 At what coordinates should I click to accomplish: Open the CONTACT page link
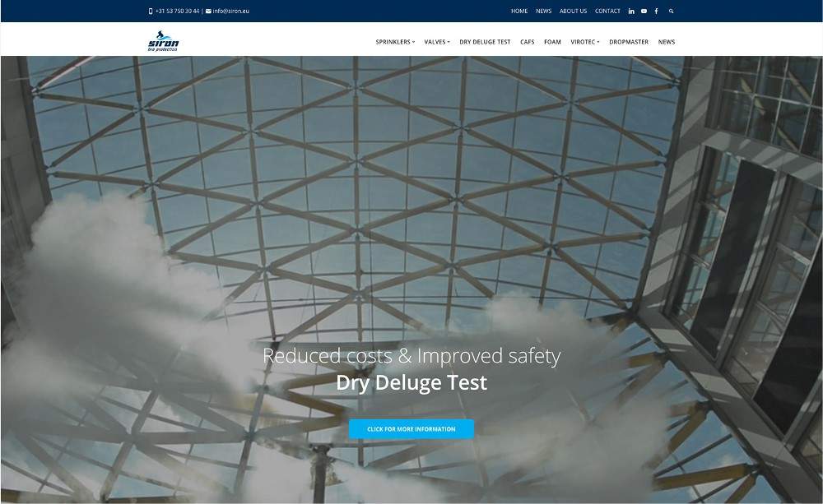(x=607, y=11)
